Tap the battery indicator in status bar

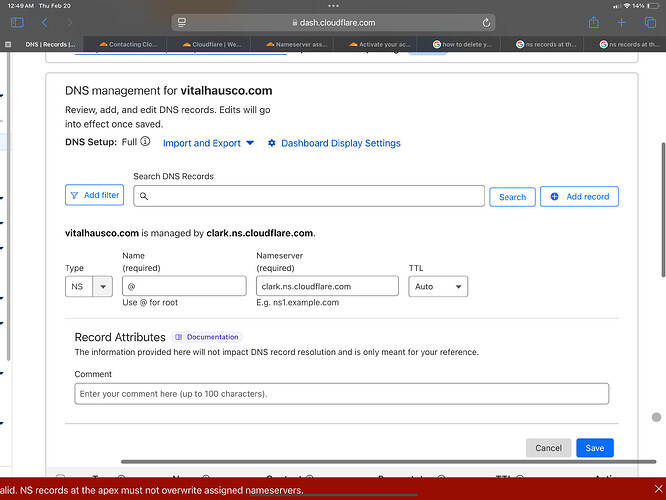[653, 6]
